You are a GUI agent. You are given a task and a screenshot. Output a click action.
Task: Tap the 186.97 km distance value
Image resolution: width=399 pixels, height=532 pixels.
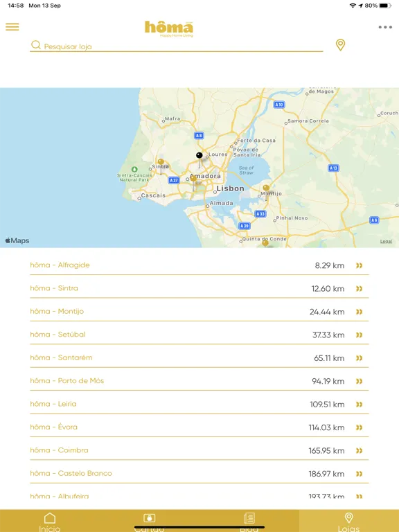point(326,474)
